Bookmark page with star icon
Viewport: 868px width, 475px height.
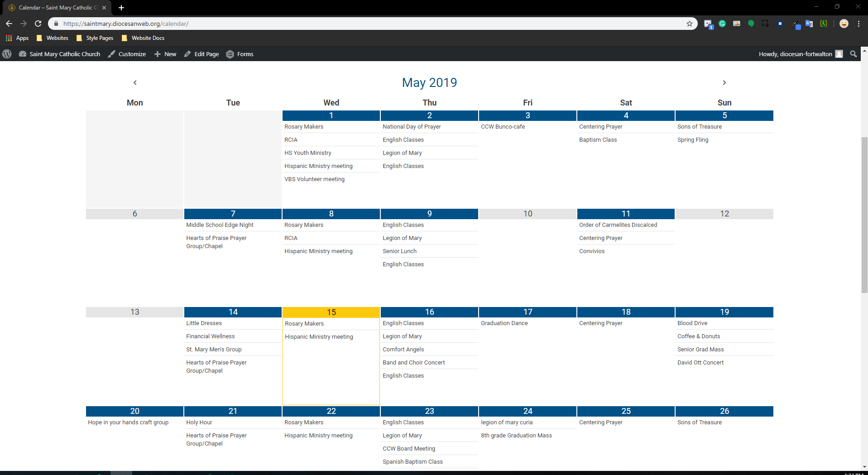(x=689, y=24)
